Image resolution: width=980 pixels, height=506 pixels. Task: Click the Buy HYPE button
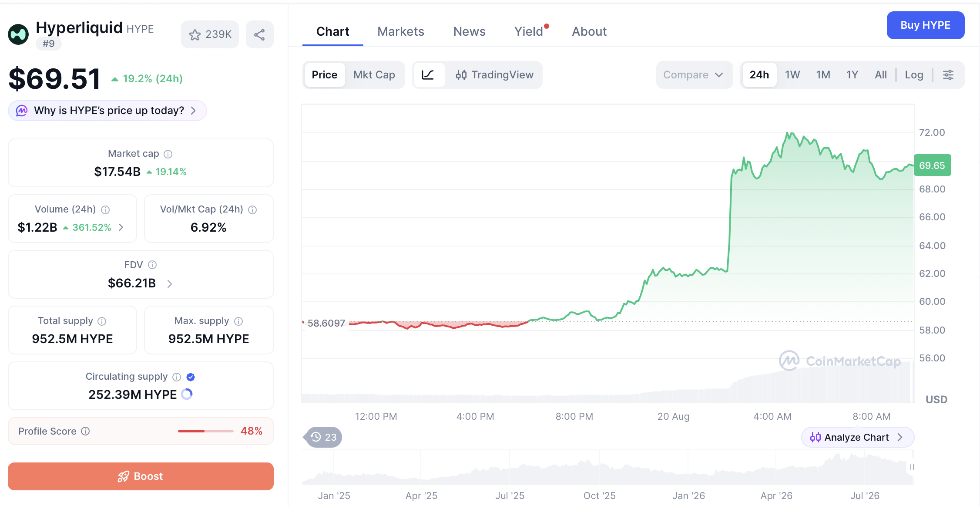click(x=926, y=25)
